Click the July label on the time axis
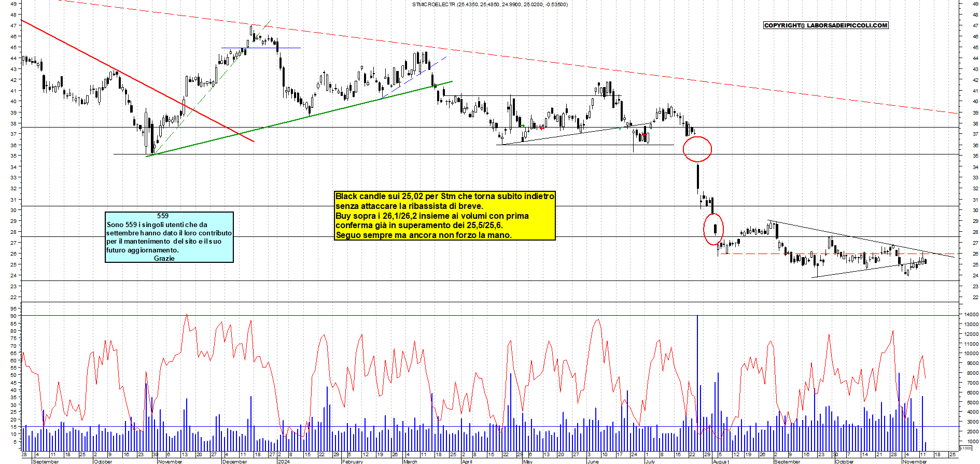The height and width of the screenshot is (464, 980). [650, 461]
